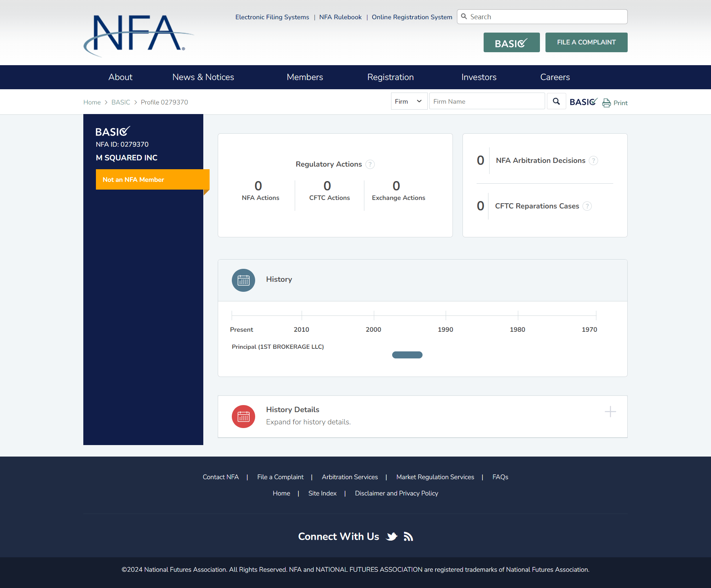Click the Print link text
711x588 pixels.
pyautogui.click(x=620, y=103)
